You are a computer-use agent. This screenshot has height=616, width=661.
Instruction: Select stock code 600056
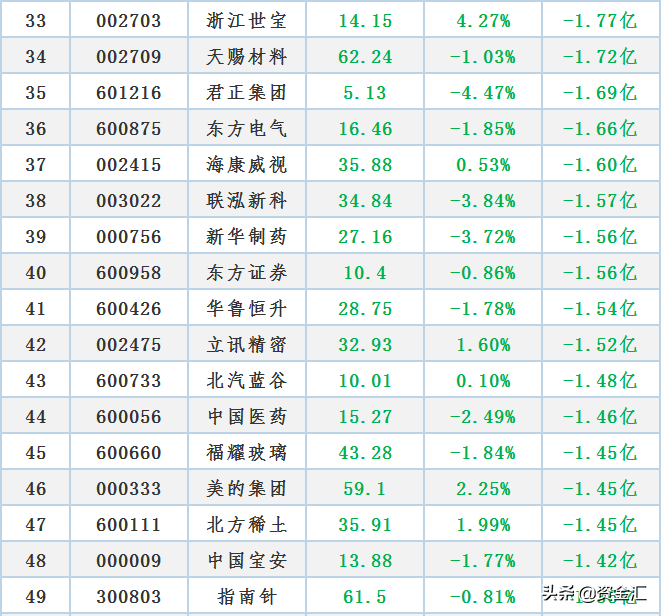click(x=129, y=417)
